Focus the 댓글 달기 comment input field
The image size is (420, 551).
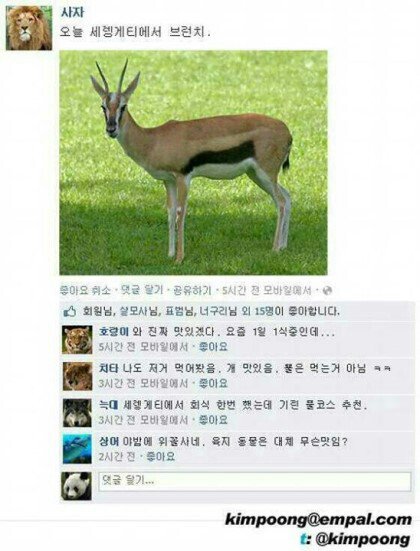255,481
